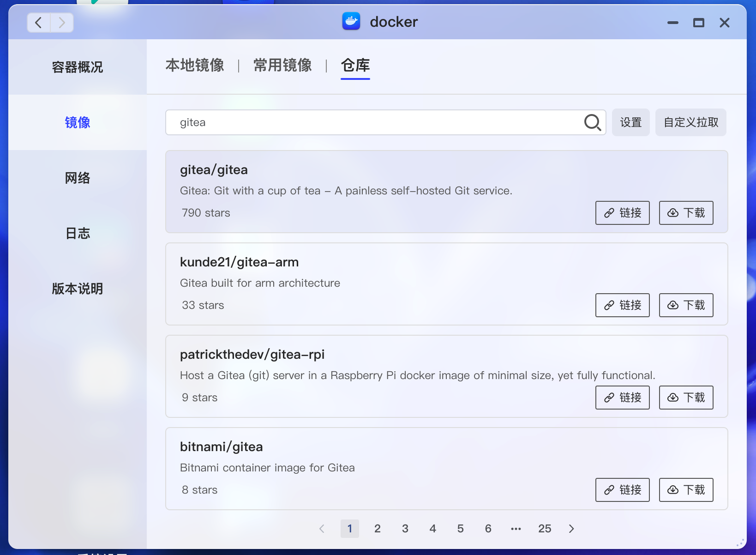Go to next results page arrow
The height and width of the screenshot is (555, 756).
point(571,529)
